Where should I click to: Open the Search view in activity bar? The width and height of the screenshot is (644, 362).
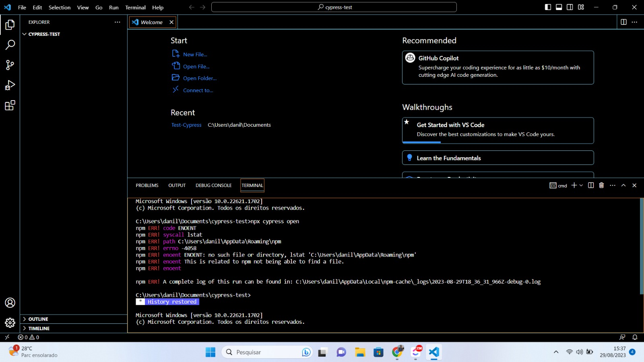[x=10, y=45]
